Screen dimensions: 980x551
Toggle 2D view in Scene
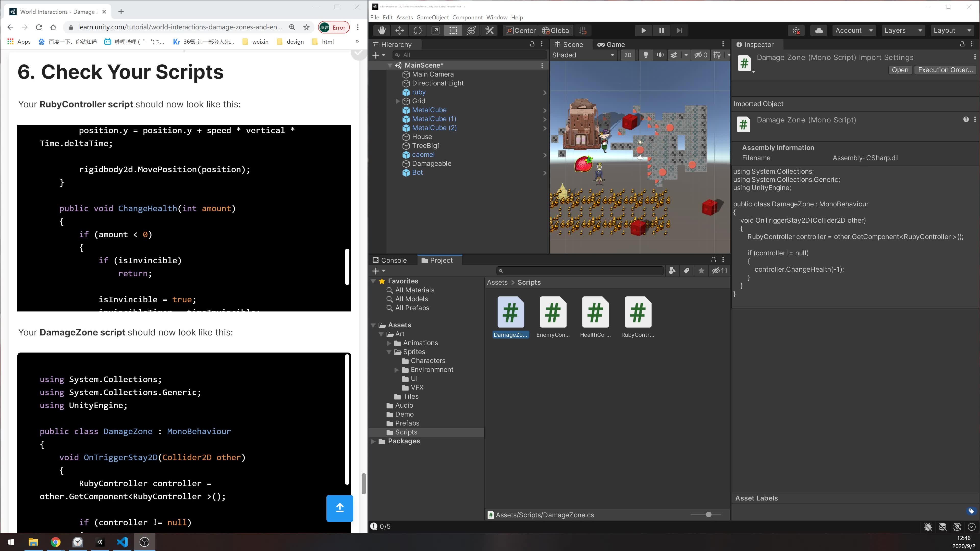pos(628,55)
